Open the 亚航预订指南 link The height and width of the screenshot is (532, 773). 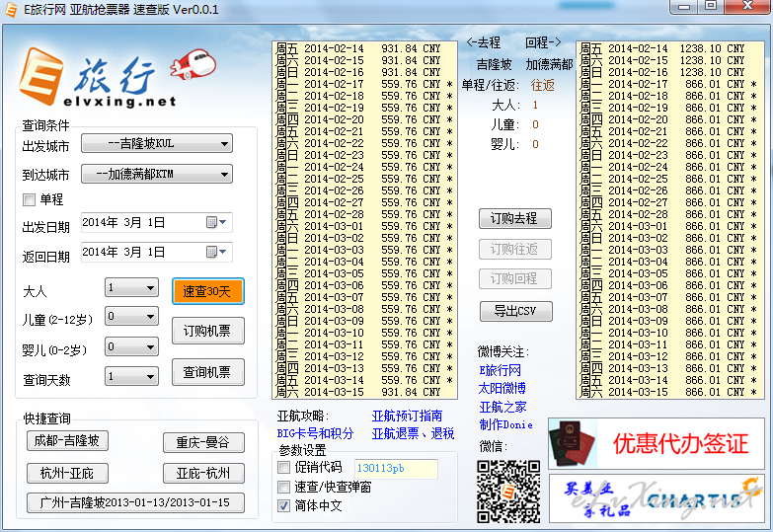(407, 417)
